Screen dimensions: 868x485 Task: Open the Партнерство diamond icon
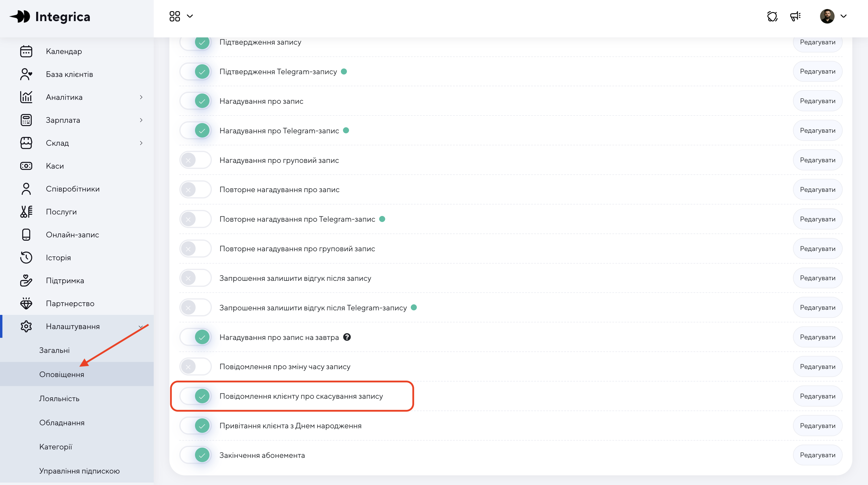pyautogui.click(x=26, y=303)
